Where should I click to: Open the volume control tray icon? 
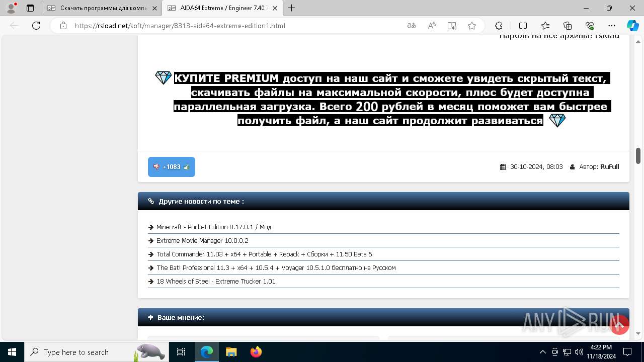click(x=579, y=352)
